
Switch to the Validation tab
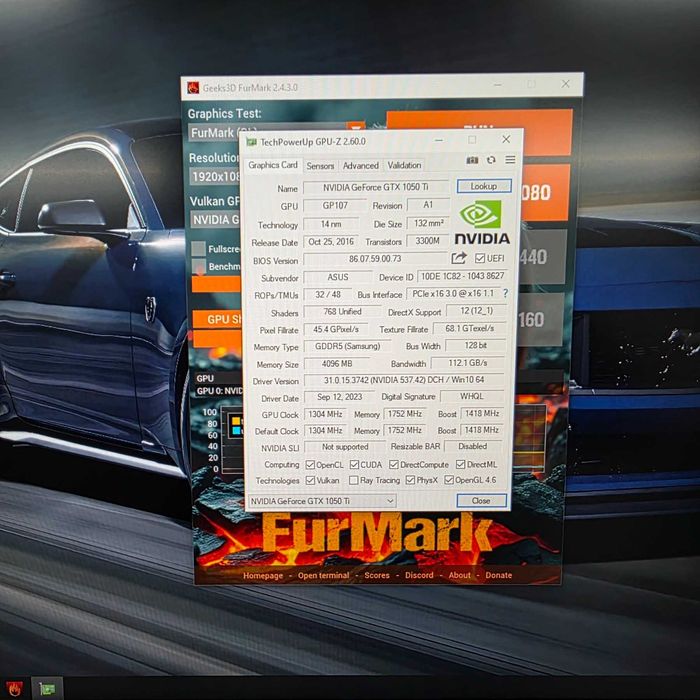pos(404,165)
